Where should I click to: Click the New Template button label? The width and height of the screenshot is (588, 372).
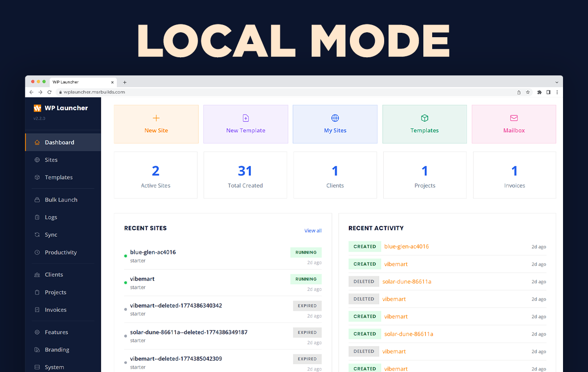pos(245,131)
